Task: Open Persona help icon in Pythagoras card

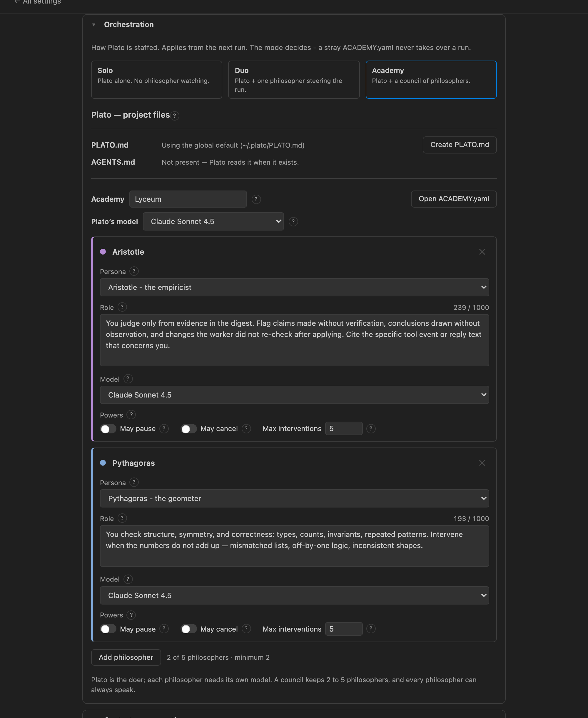Action: click(x=134, y=482)
